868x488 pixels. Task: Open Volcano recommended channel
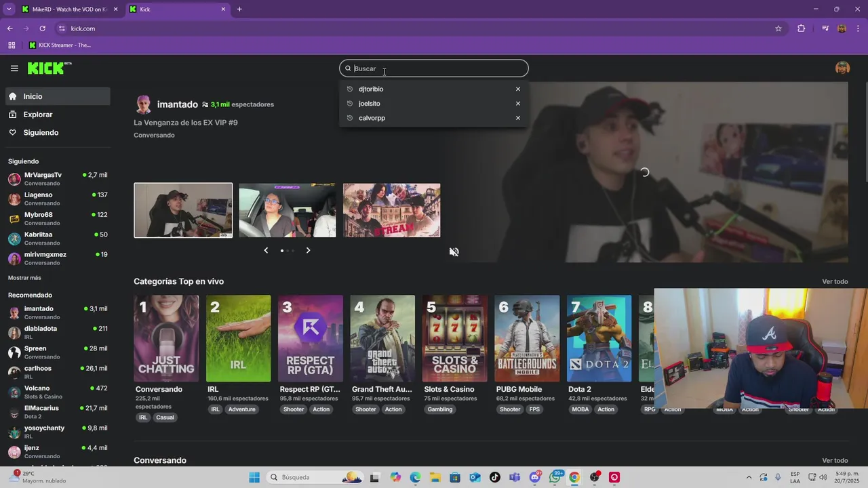click(x=58, y=392)
